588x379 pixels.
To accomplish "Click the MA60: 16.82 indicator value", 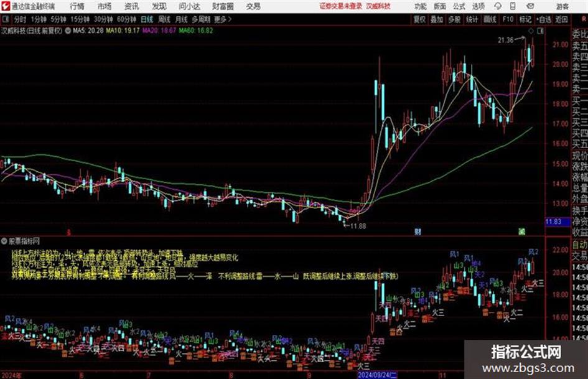I will coord(196,30).
